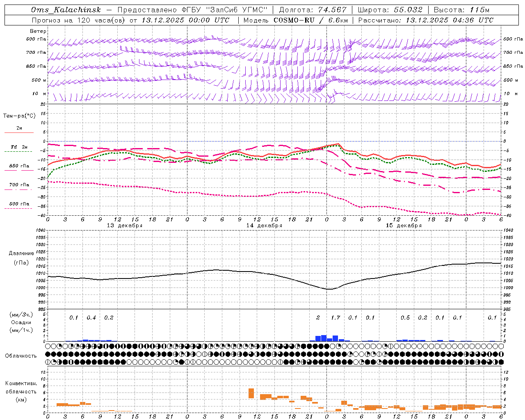
Task: Click the '2м' temperature legend entry
Action: [x=19, y=128]
